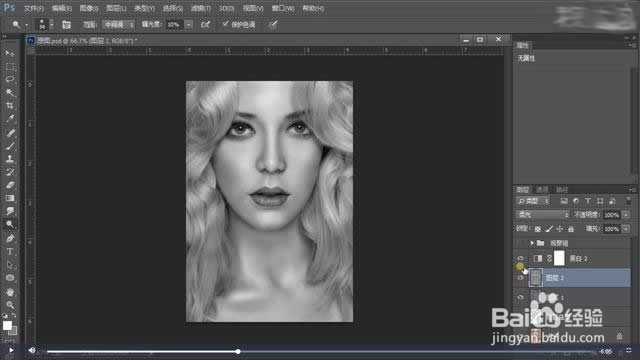This screenshot has height=360, width=640.
Task: Select the 黑白 2 layer mask thumbnail
Action: click(559, 258)
